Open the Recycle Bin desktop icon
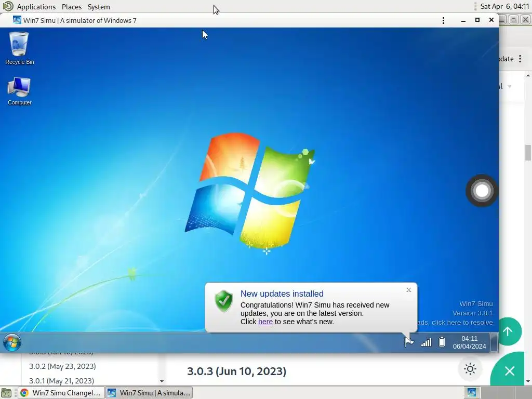The width and height of the screenshot is (532, 399). (19, 48)
